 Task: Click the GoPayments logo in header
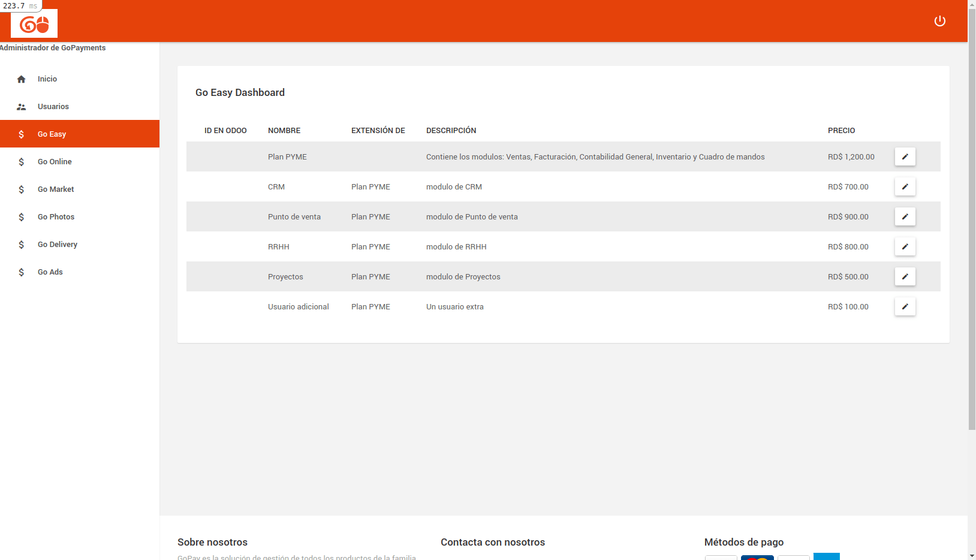pyautogui.click(x=34, y=24)
